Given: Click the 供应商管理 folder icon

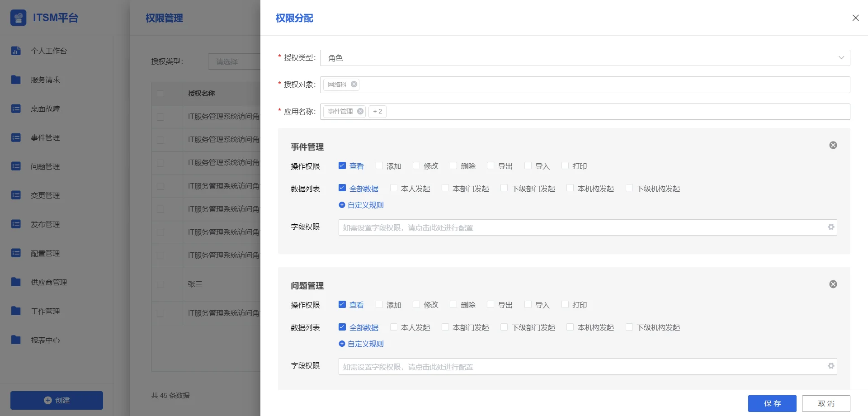Looking at the screenshot, I should tap(16, 282).
